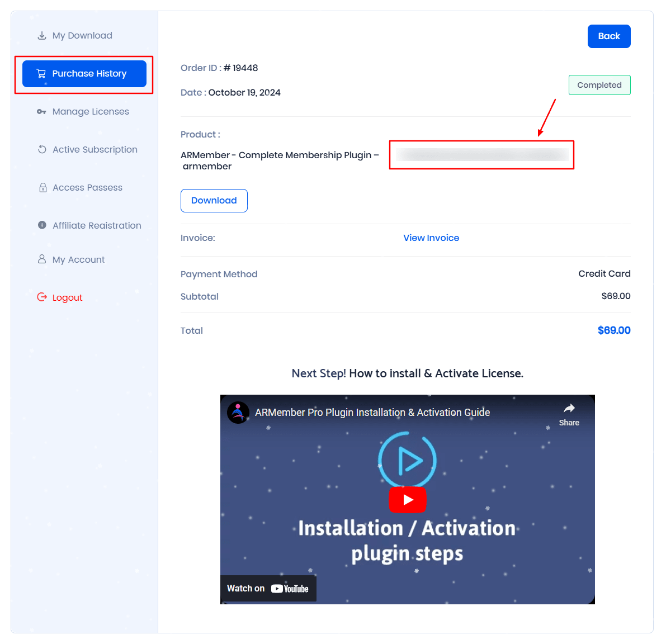Play the installation guide YouTube video
666x644 pixels.
click(x=408, y=500)
